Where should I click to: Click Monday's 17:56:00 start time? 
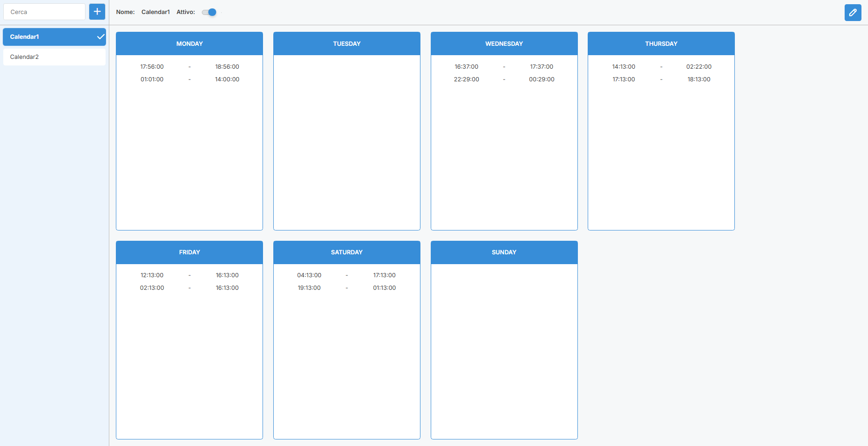(152, 67)
